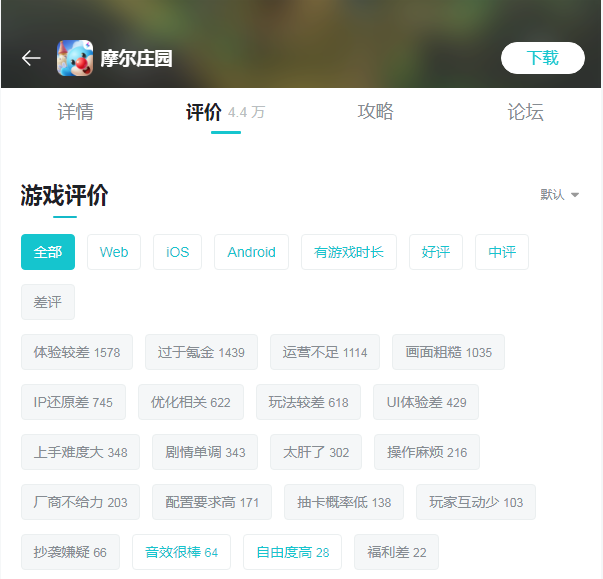Viewport: 603px width, 579px height.
Task: Pick the 玩家互动少 103 tag
Action: coord(476,502)
